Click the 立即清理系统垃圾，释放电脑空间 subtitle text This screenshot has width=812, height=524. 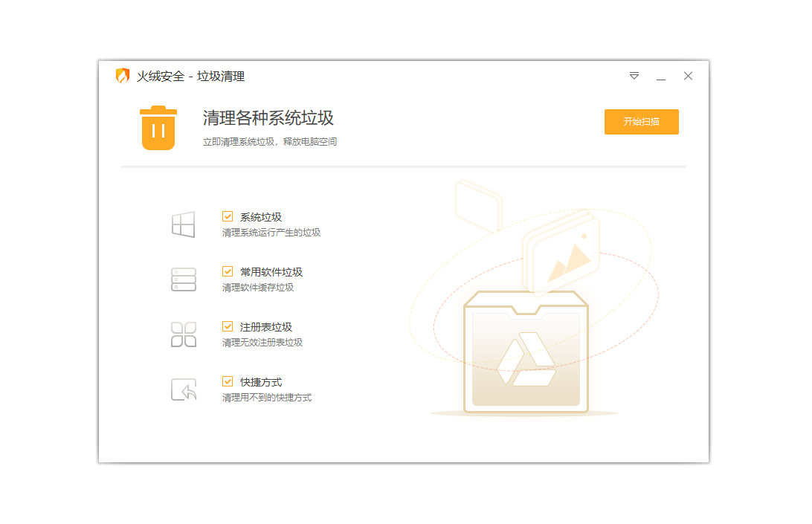269,141
